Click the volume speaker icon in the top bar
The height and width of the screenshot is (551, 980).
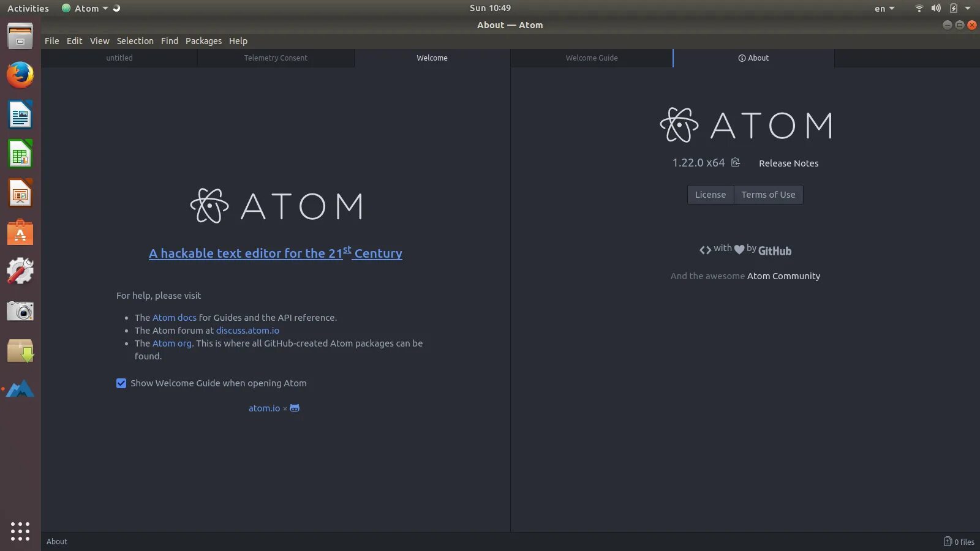coord(936,8)
